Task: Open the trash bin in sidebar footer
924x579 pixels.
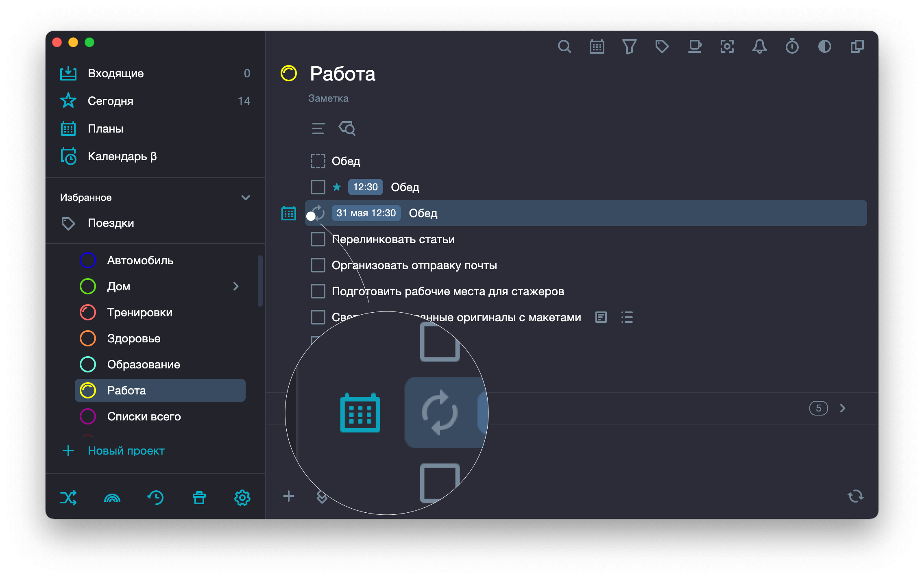Action: click(199, 498)
